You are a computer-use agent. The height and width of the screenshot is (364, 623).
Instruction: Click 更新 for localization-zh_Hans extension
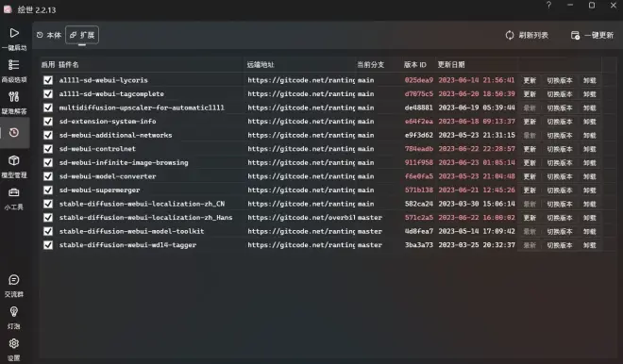(x=530, y=218)
